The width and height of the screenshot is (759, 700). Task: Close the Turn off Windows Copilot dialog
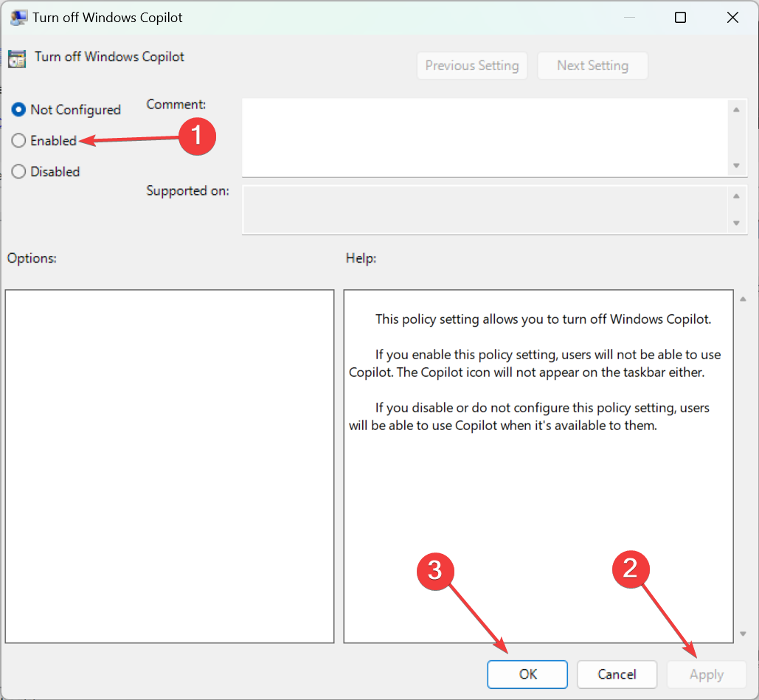point(732,18)
